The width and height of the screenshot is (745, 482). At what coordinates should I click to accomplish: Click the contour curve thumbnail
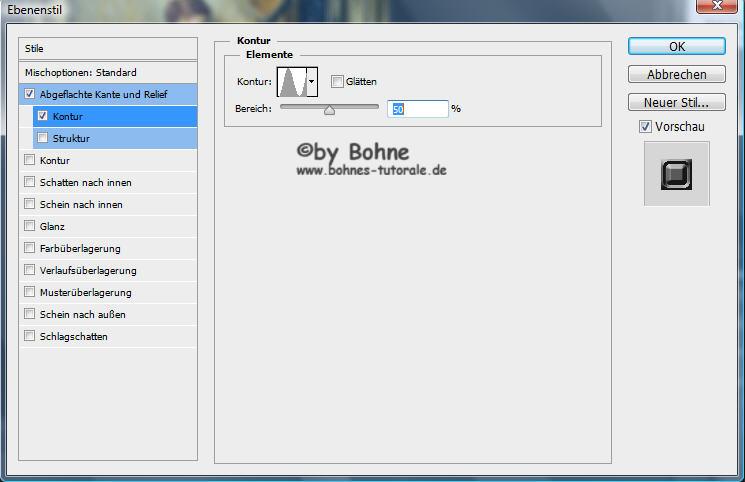(292, 82)
